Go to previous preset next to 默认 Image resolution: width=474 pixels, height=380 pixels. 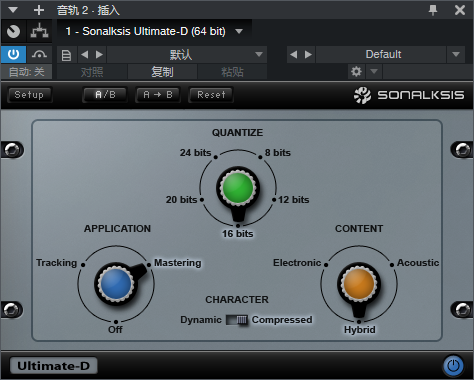point(85,54)
